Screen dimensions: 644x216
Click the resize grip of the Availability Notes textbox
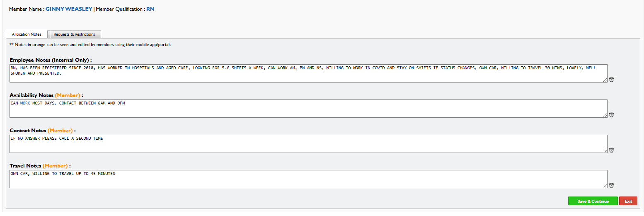tap(605, 115)
